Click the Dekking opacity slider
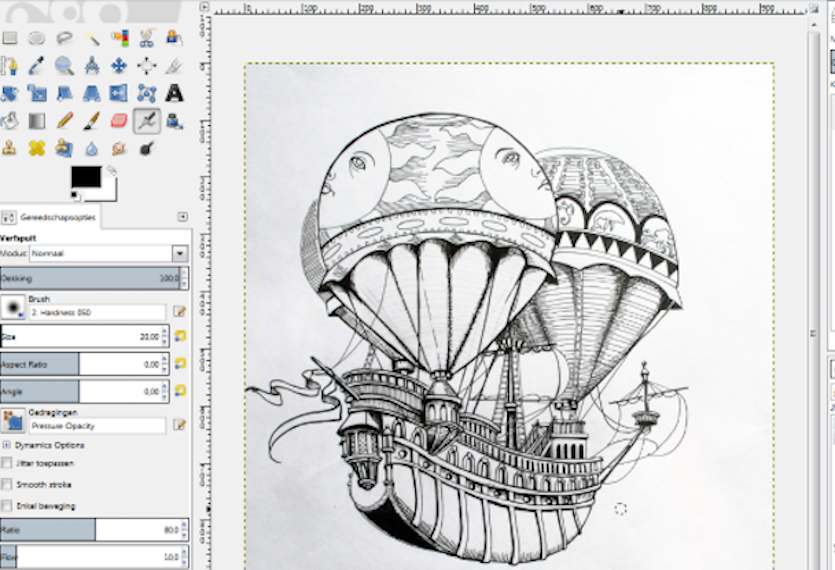This screenshot has height=570, width=835. click(x=94, y=279)
